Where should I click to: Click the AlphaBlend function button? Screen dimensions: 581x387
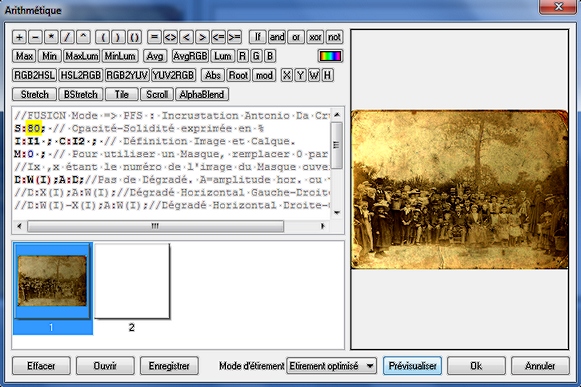[x=202, y=95]
